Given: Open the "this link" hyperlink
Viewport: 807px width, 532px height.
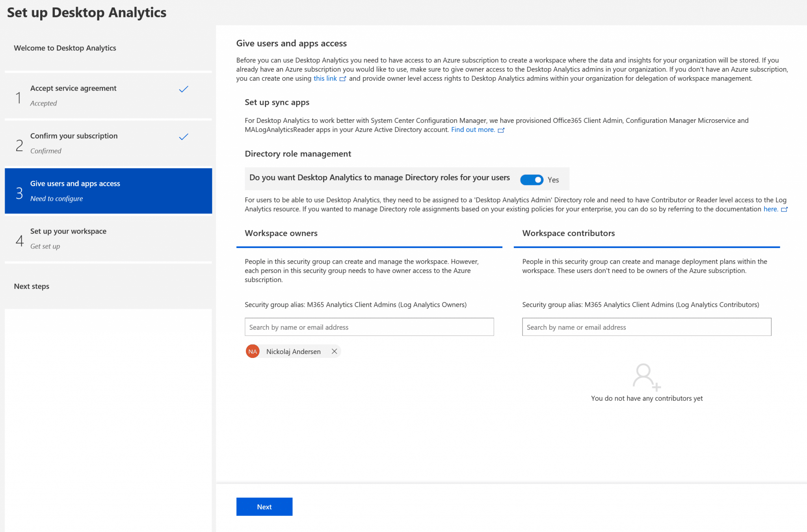Looking at the screenshot, I should [325, 78].
